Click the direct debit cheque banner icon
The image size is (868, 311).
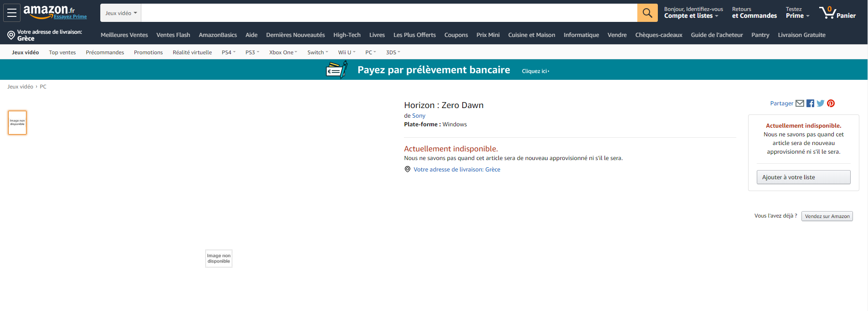(x=337, y=70)
